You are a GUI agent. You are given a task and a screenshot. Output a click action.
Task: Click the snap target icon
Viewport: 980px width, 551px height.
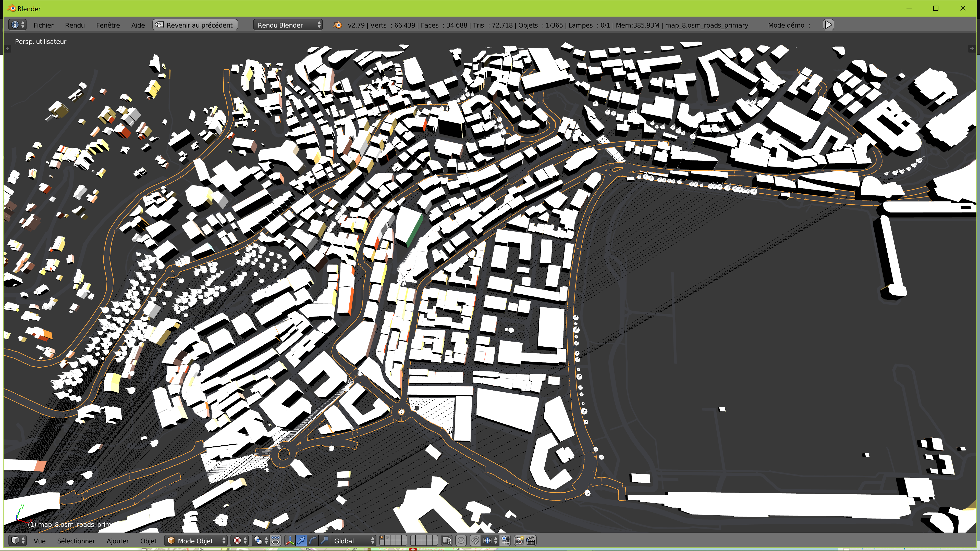click(506, 540)
